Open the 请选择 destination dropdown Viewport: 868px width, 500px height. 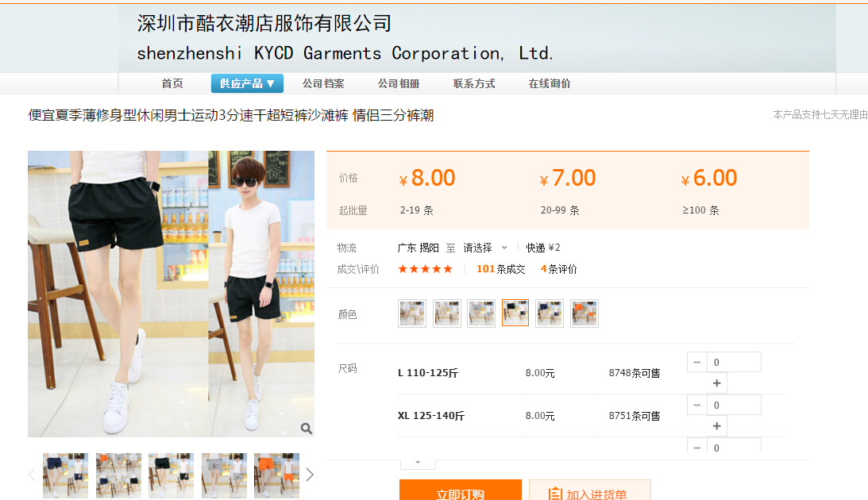485,248
